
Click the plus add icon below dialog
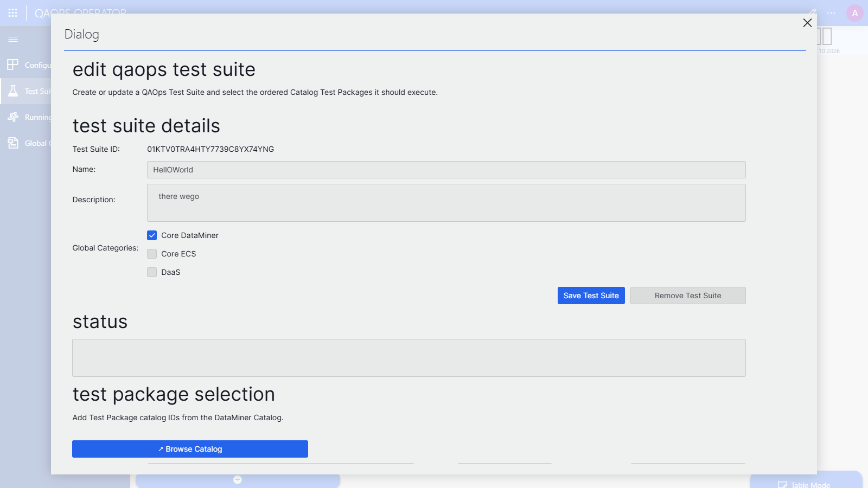[238, 479]
